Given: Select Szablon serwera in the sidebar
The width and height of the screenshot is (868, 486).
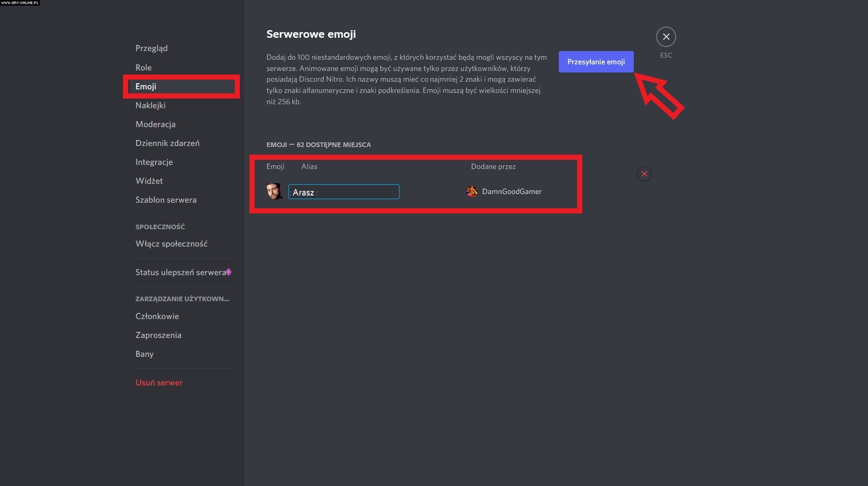Looking at the screenshot, I should tap(166, 200).
